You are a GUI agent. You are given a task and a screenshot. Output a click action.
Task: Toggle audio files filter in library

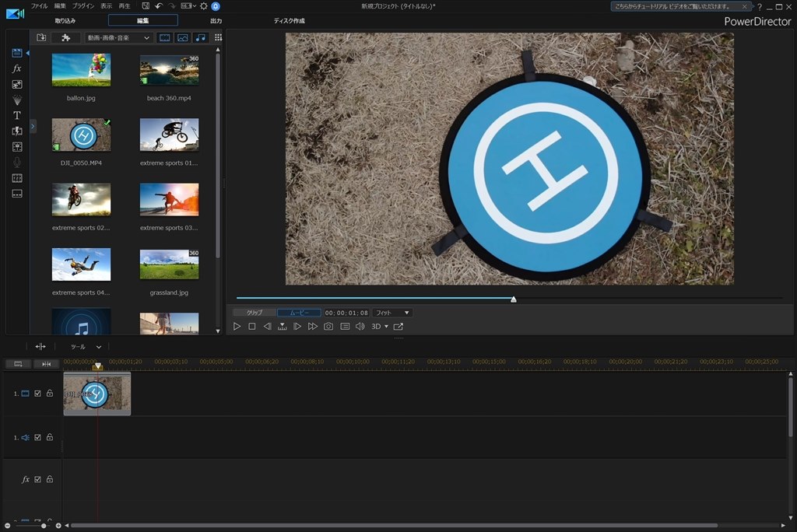pos(201,37)
